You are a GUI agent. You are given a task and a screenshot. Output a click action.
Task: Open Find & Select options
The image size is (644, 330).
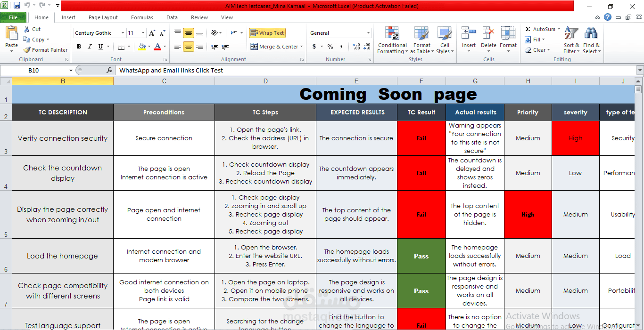(x=591, y=40)
